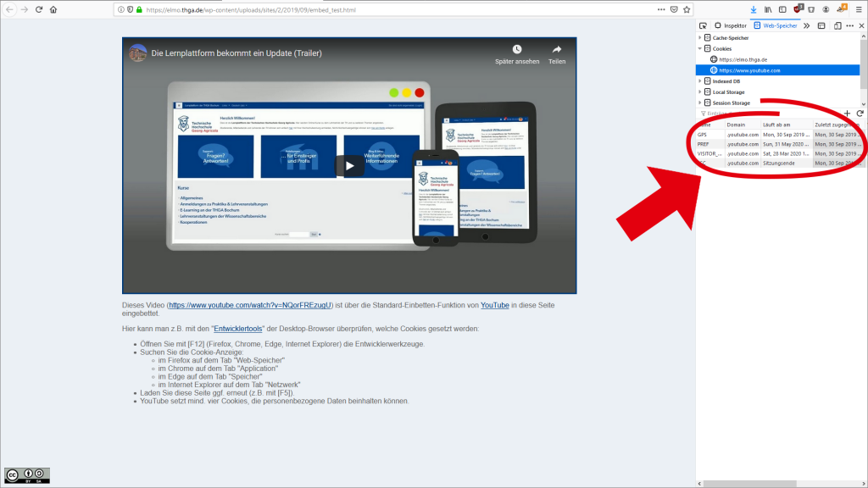Click Teilen on the video

557,55
